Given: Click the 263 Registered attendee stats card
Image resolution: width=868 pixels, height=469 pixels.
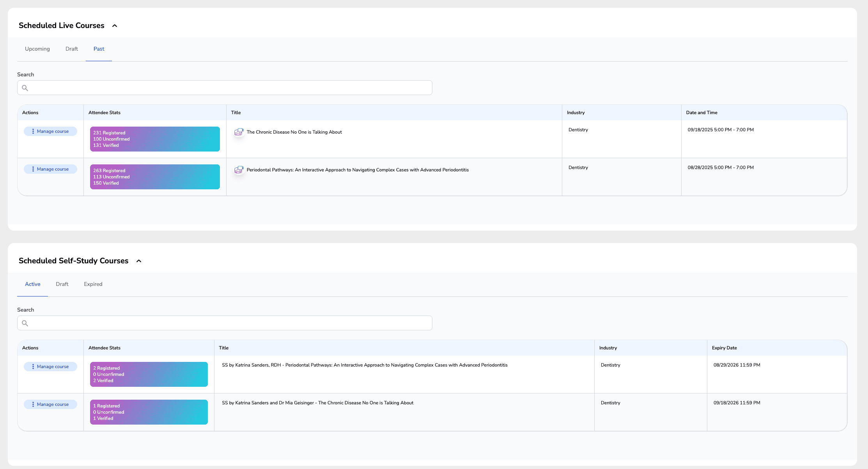Looking at the screenshot, I should [155, 177].
